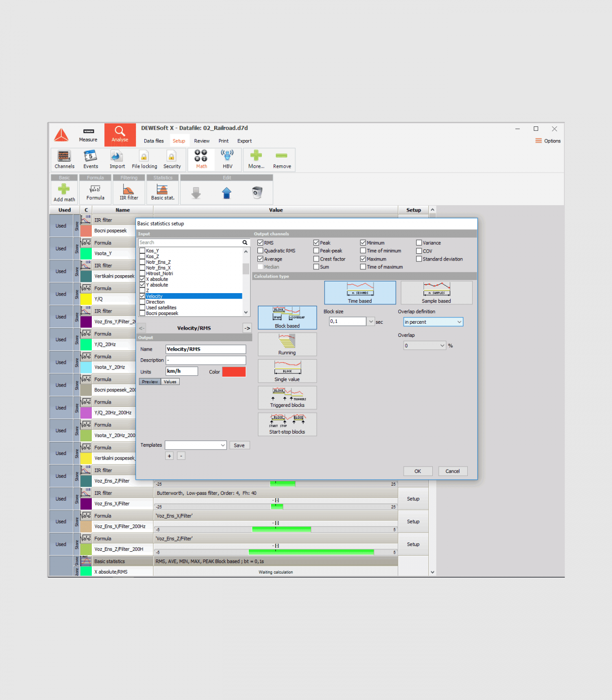Viewport: 612px width, 700px height.
Task: Add an IIR filter
Action: (129, 192)
